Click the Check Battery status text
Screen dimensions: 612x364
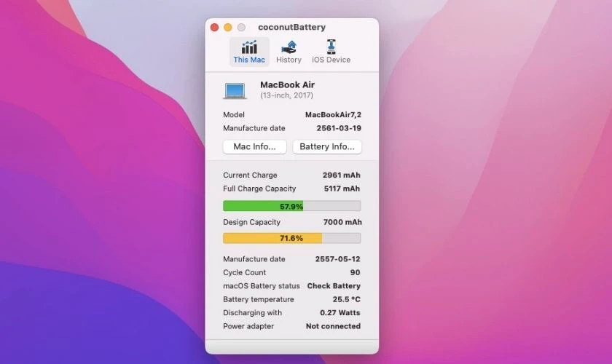click(334, 286)
